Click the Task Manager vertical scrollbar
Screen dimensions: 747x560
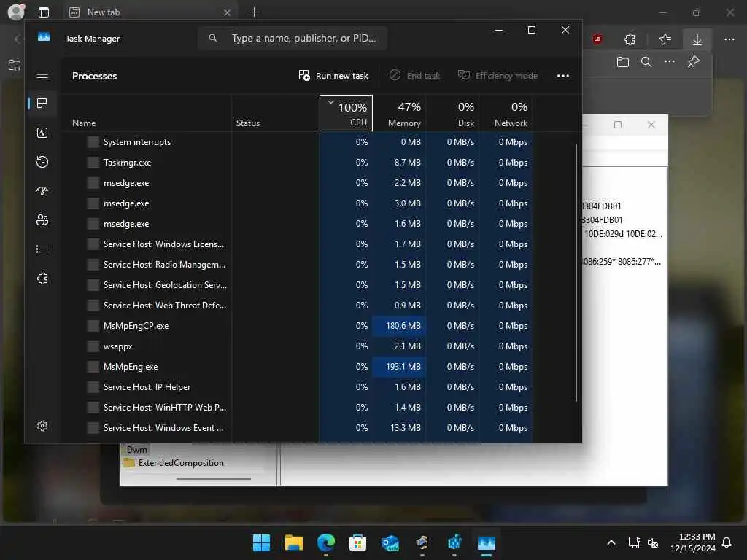pyautogui.click(x=576, y=273)
